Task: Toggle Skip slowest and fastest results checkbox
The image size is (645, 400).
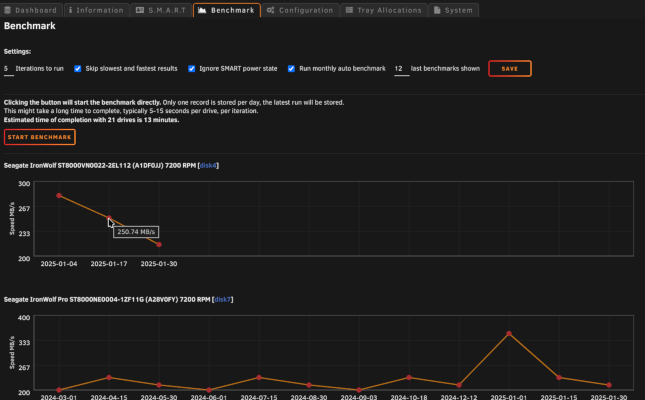Action: click(x=77, y=69)
